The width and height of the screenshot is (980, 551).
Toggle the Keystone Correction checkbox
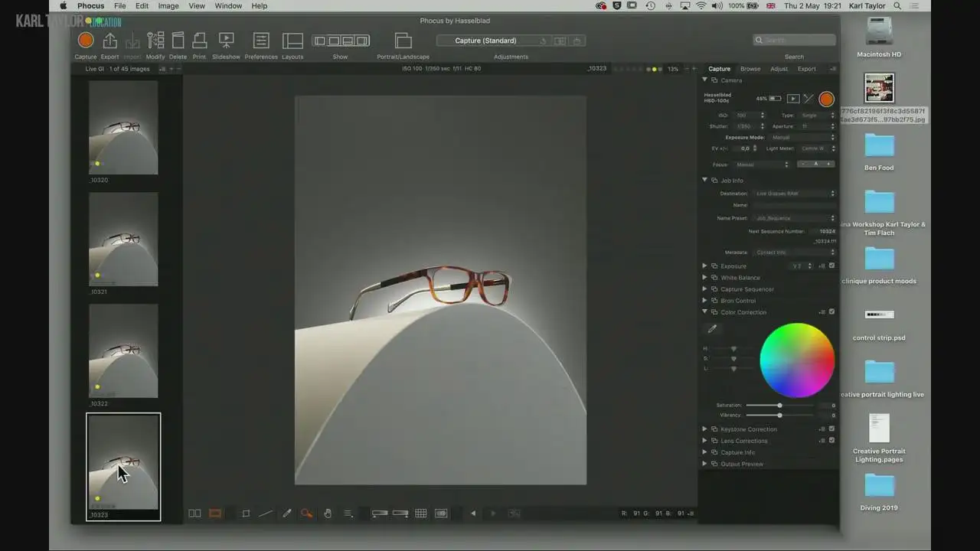tap(831, 429)
